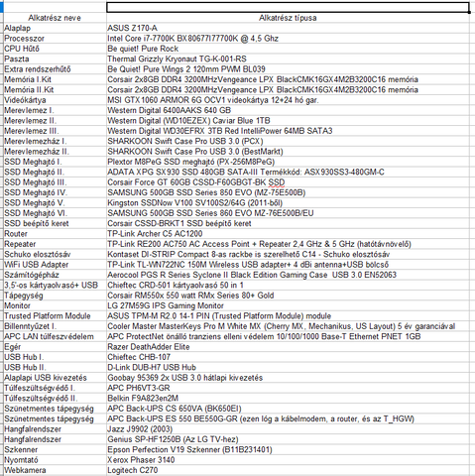Select SHARKOON Swift Case Pro (PCX) cell

click(288, 141)
